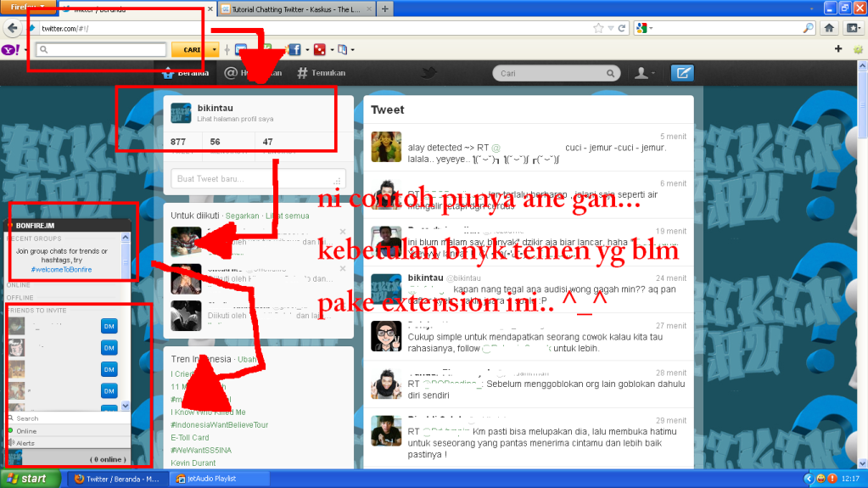868x488 pixels.
Task: Dismiss first suggested user with X
Action: pyautogui.click(x=343, y=232)
